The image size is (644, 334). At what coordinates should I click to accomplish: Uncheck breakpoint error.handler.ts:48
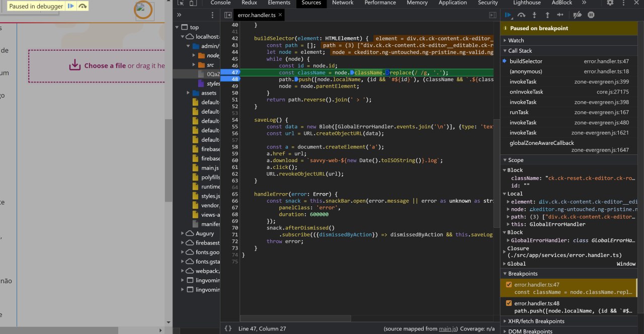[x=509, y=303]
